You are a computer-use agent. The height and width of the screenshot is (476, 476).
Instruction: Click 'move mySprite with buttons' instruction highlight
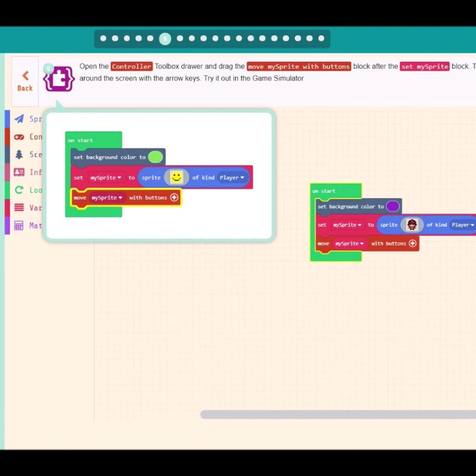tap(299, 66)
